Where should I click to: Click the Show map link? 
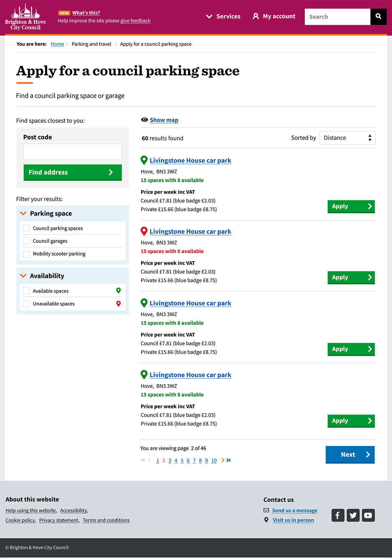164,120
